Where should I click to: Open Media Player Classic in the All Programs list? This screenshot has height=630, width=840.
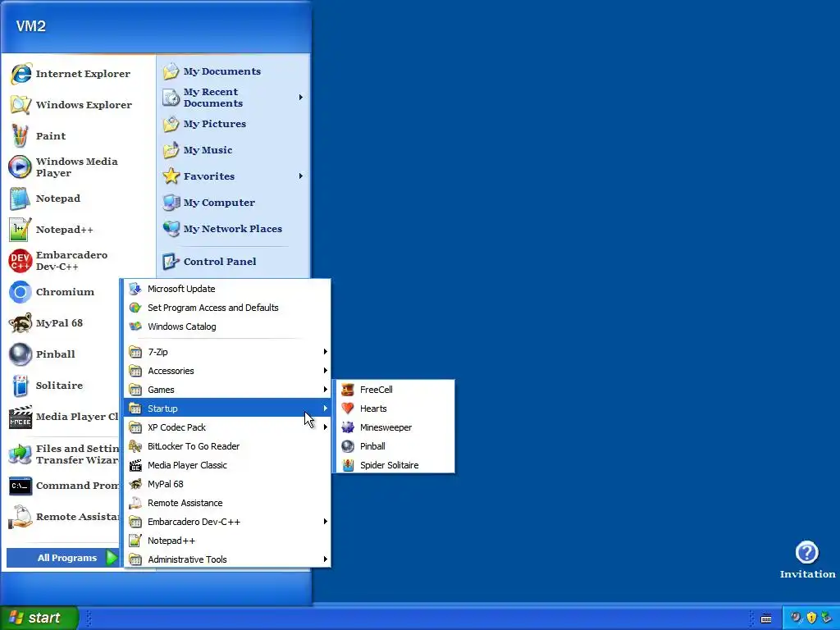tap(227, 465)
